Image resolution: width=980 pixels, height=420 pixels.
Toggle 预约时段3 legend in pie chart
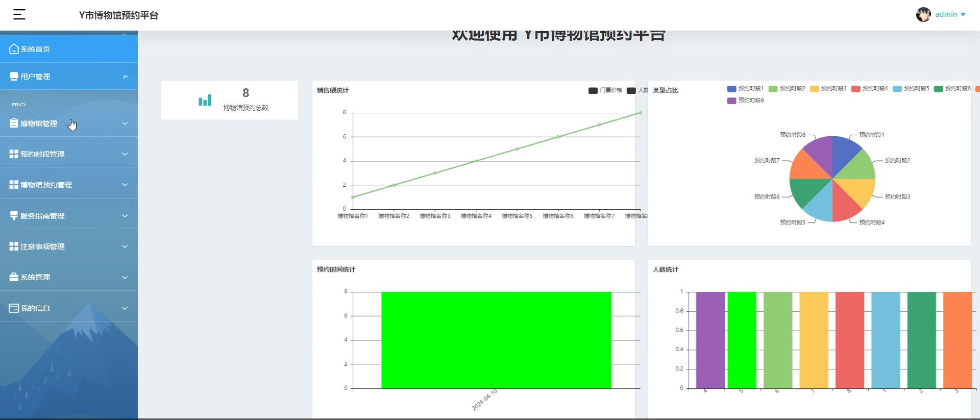click(828, 89)
